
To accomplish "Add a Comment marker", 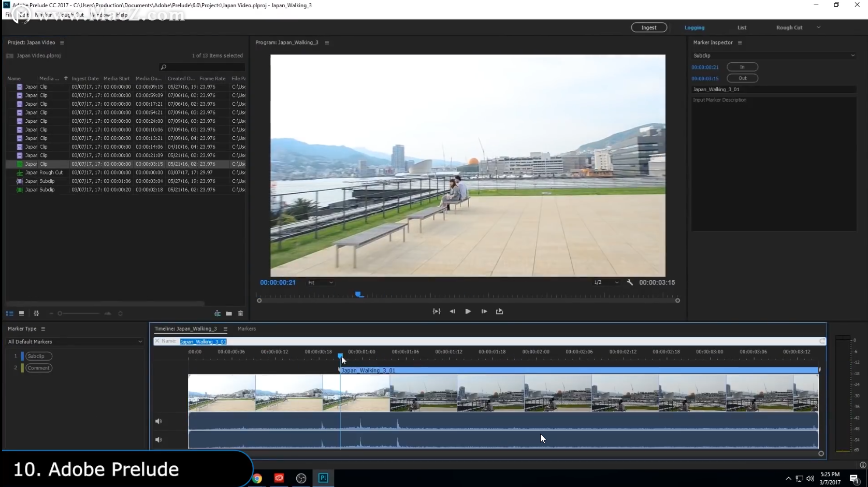I will (x=39, y=368).
